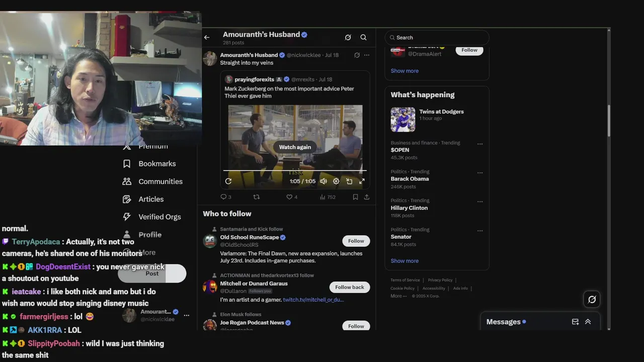Open the Senator trending topic
Screen dimensions: 644x362
pyautogui.click(x=401, y=237)
